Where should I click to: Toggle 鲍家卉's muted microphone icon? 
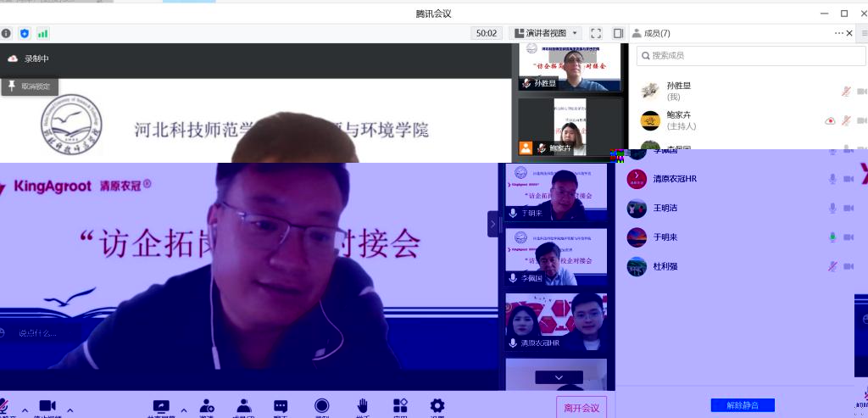(846, 120)
